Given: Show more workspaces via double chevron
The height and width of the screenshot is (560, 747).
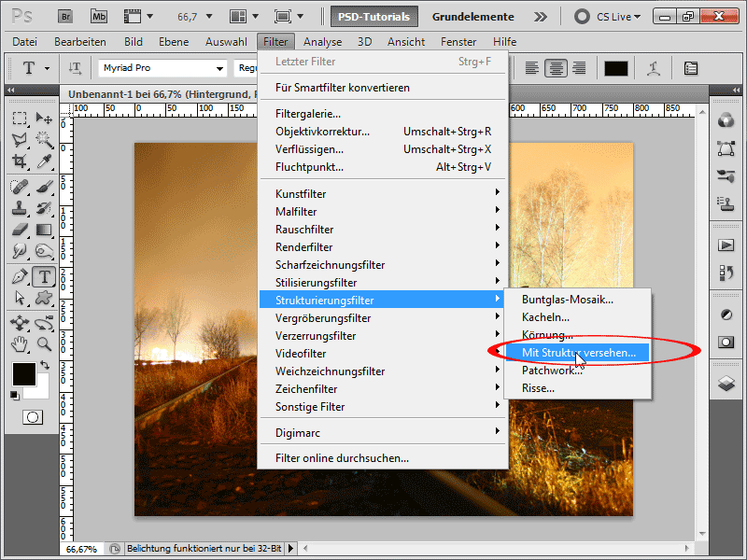Looking at the screenshot, I should (541, 17).
